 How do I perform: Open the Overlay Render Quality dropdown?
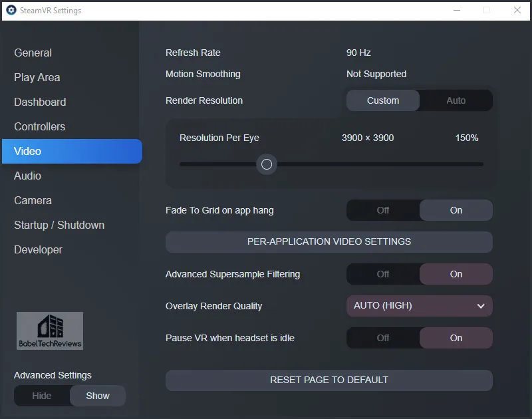(x=420, y=306)
